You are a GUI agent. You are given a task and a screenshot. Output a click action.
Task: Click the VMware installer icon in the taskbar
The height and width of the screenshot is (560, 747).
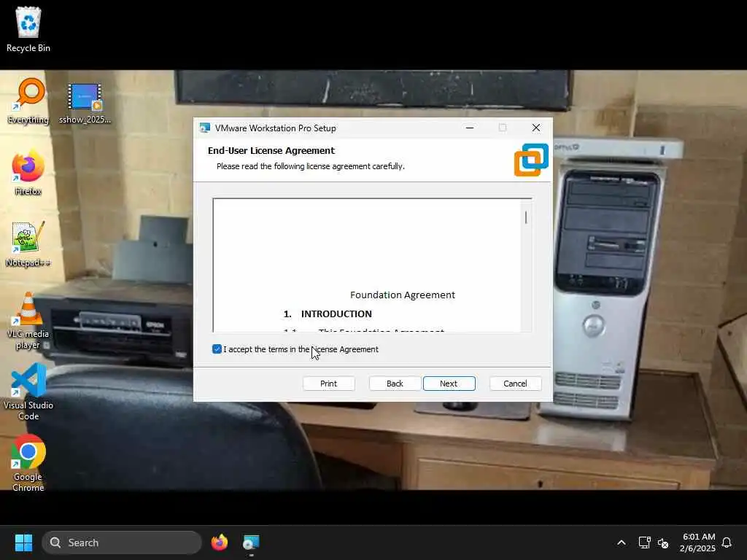coord(251,542)
